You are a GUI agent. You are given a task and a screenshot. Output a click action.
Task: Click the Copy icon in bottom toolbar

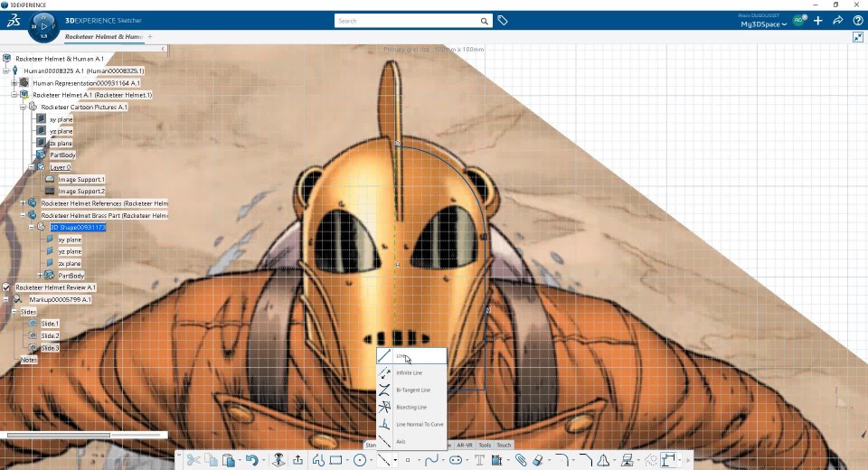(x=211, y=460)
